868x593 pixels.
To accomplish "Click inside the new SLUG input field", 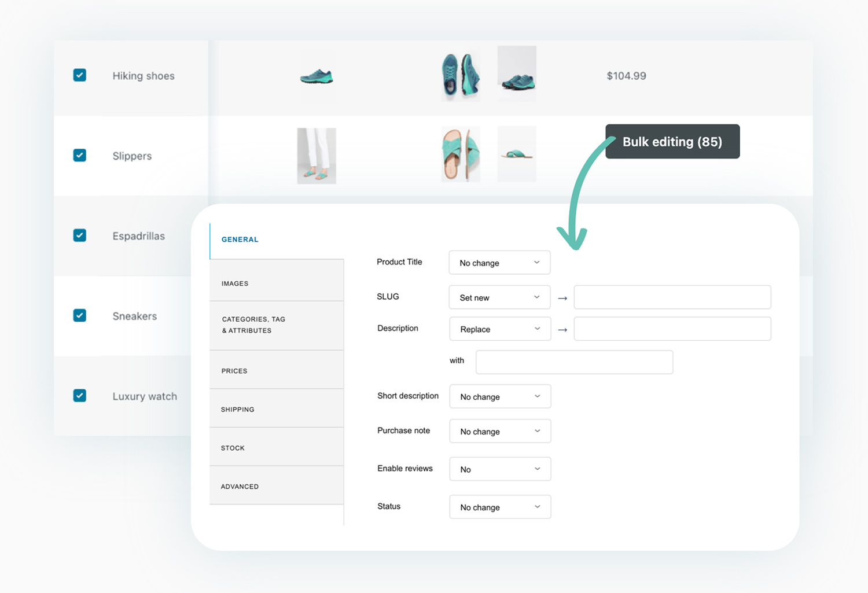I will point(671,297).
